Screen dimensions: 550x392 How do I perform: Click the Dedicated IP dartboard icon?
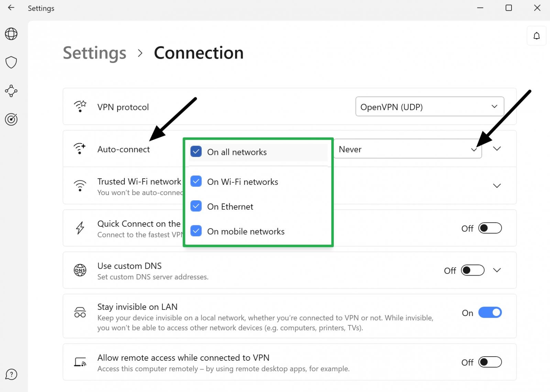coord(11,119)
